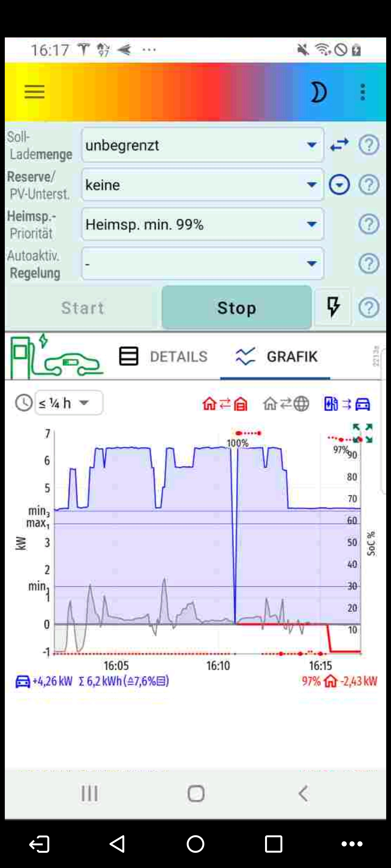Toggle the red house-to-battery graph series
The image size is (391, 868).
(225, 403)
